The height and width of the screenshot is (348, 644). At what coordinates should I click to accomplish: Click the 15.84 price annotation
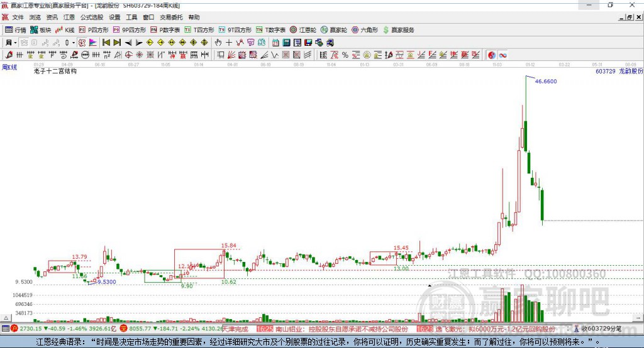coord(229,246)
